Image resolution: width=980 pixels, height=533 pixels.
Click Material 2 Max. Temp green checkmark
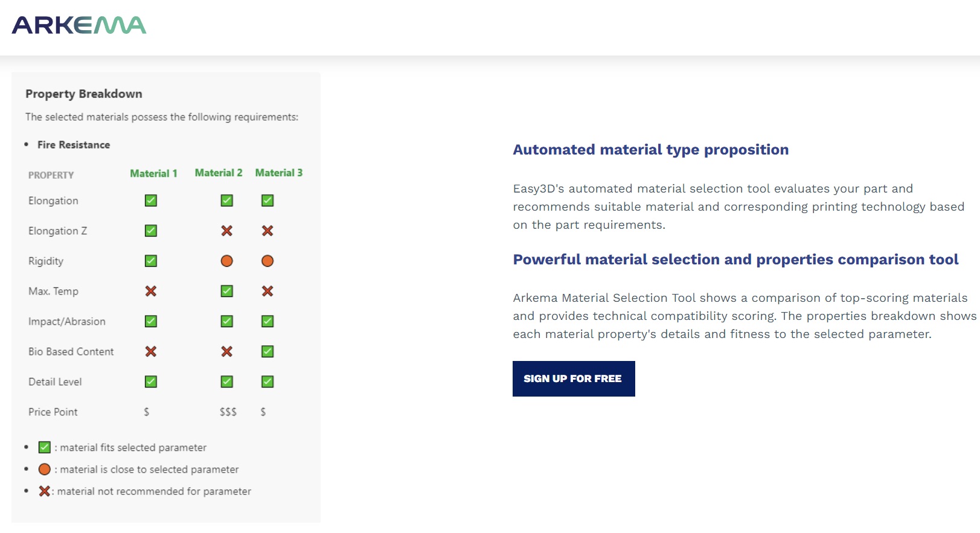pyautogui.click(x=227, y=291)
